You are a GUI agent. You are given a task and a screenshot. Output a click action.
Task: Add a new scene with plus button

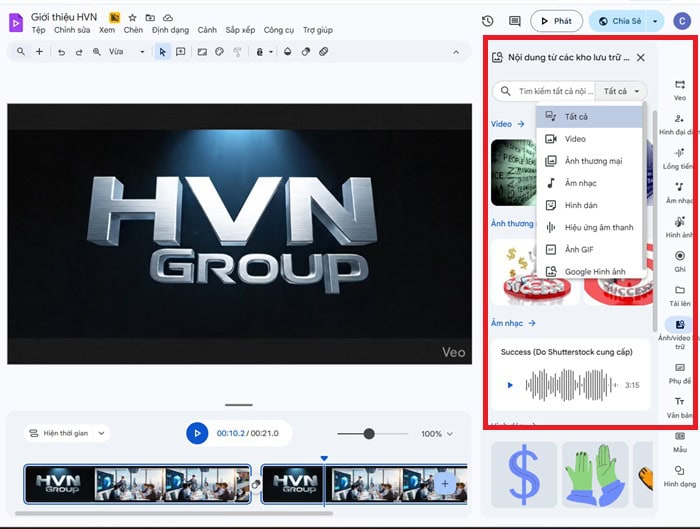tap(445, 483)
